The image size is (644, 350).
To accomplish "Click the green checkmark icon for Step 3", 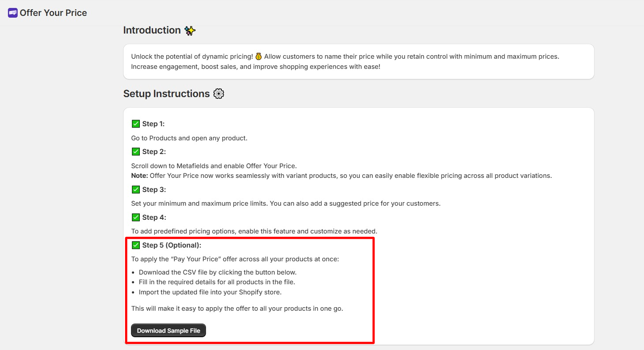I will click(x=135, y=189).
